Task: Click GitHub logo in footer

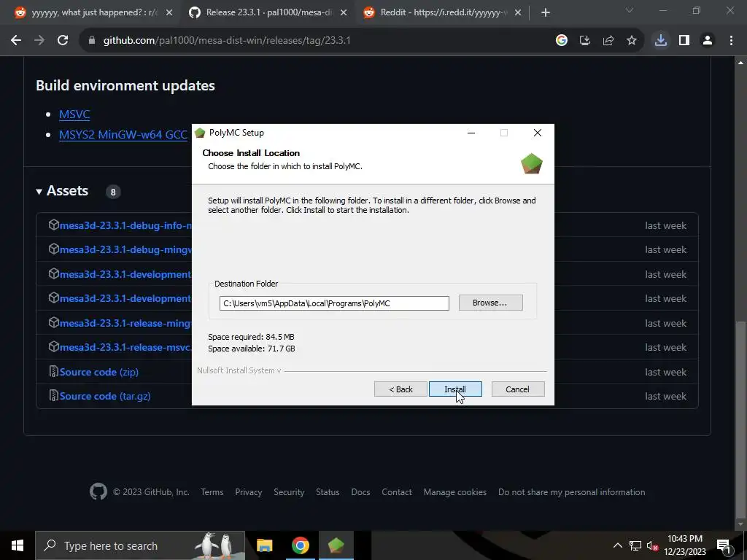Action: tap(98, 492)
